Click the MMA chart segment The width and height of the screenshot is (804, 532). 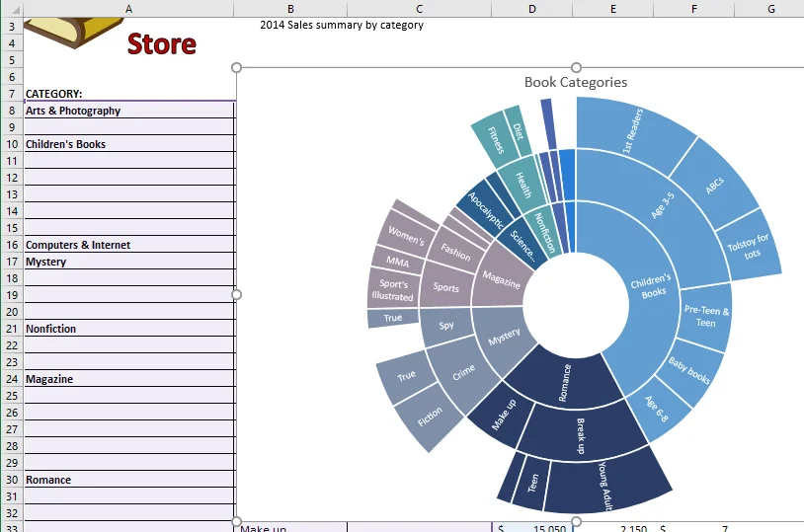(398, 262)
